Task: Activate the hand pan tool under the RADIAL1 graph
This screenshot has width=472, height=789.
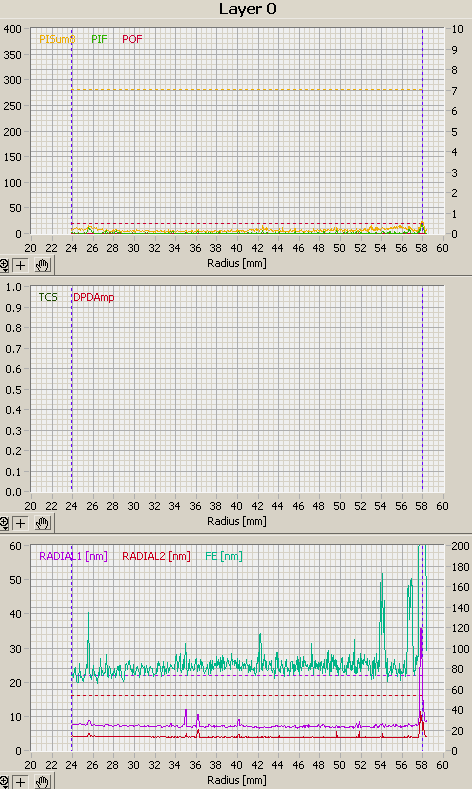Action: click(42, 782)
